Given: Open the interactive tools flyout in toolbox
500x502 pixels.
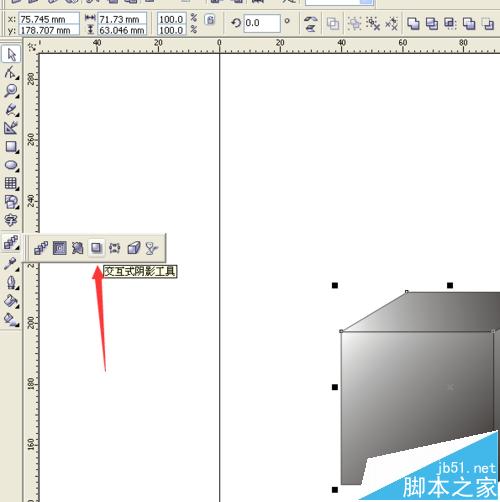Looking at the screenshot, I should click(x=11, y=243).
